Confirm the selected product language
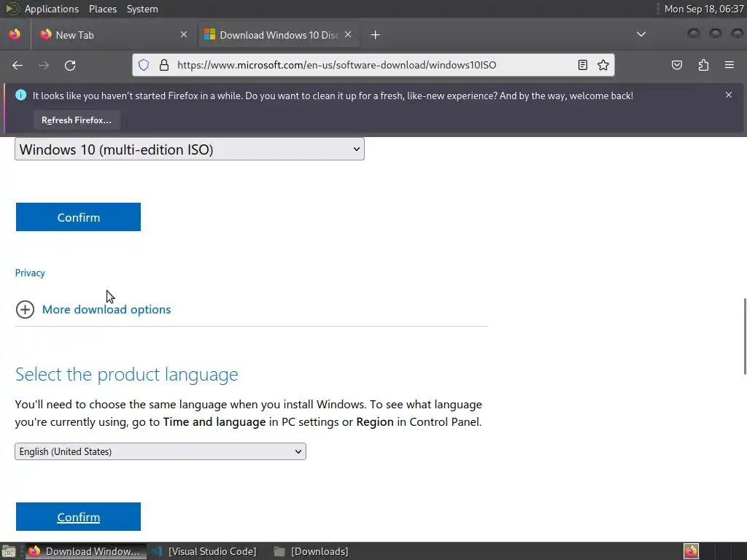Image resolution: width=747 pixels, height=560 pixels. [x=78, y=517]
